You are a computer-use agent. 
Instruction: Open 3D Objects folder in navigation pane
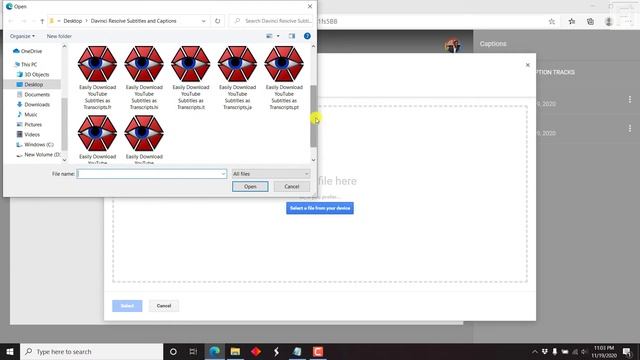tap(36, 74)
